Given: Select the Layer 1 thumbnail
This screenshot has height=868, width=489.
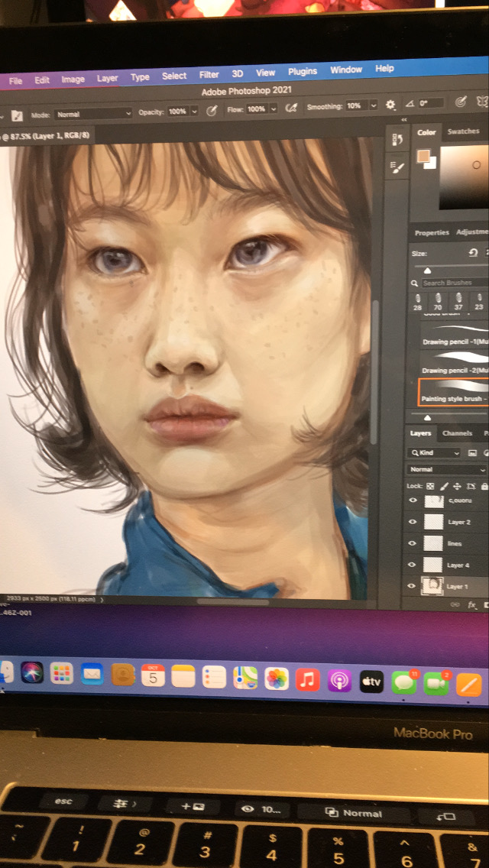Looking at the screenshot, I should click(432, 586).
